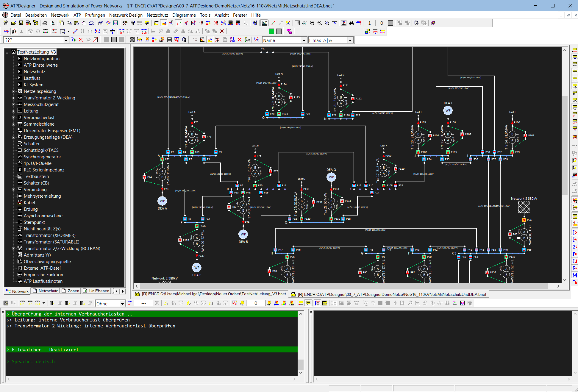The image size is (578, 392).
Task: Click the green color square in toolbar
Action: (271, 31)
